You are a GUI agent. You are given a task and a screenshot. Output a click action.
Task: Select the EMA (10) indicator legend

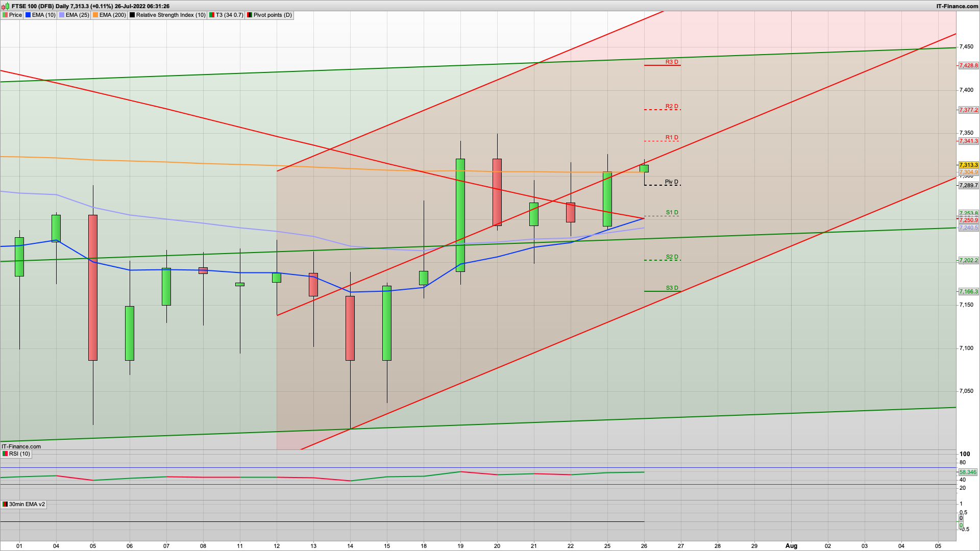click(x=41, y=15)
